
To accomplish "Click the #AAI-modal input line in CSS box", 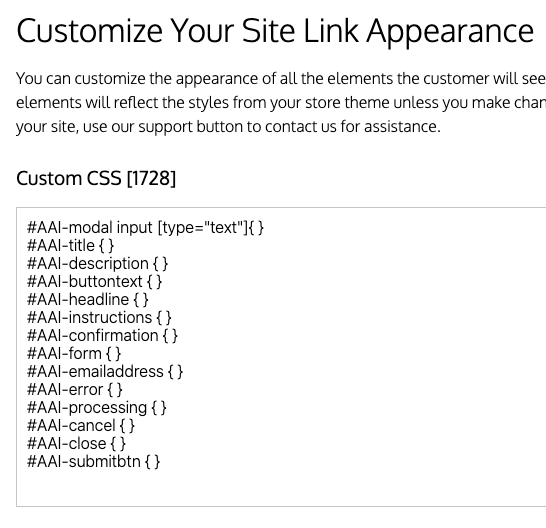I will coord(146,228).
